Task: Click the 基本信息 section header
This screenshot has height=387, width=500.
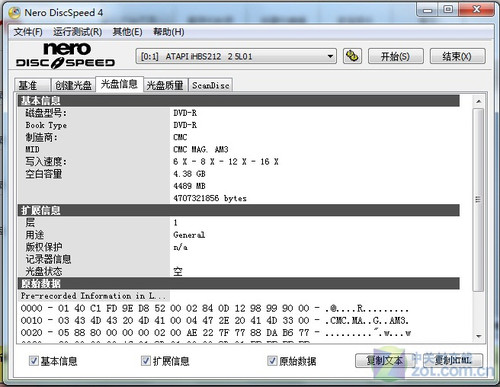Action: (x=239, y=101)
